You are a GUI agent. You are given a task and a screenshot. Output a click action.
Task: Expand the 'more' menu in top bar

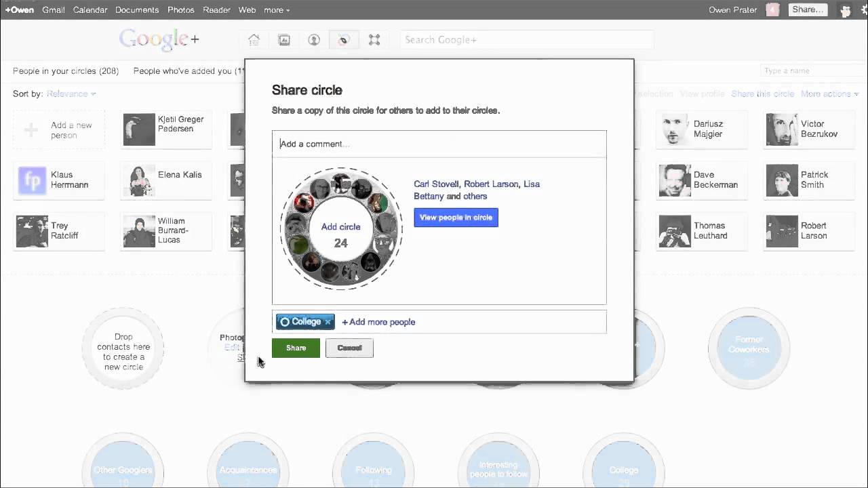point(277,10)
